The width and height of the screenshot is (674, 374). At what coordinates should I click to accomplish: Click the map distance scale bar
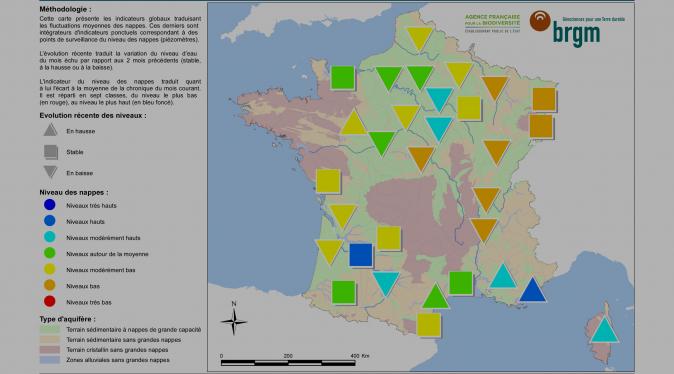pyautogui.click(x=288, y=363)
